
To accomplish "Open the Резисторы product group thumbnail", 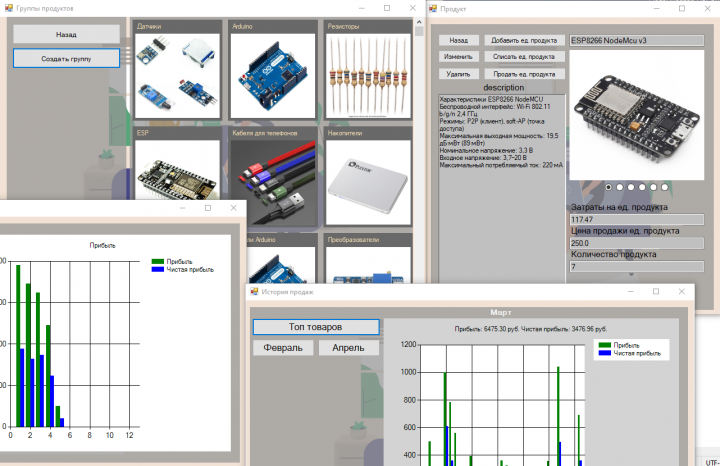I will pyautogui.click(x=368, y=76).
